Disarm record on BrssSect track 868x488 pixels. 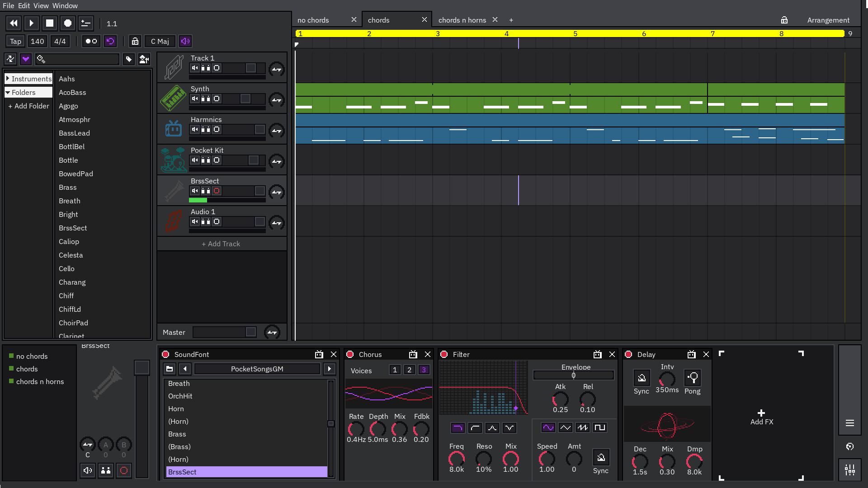point(217,191)
